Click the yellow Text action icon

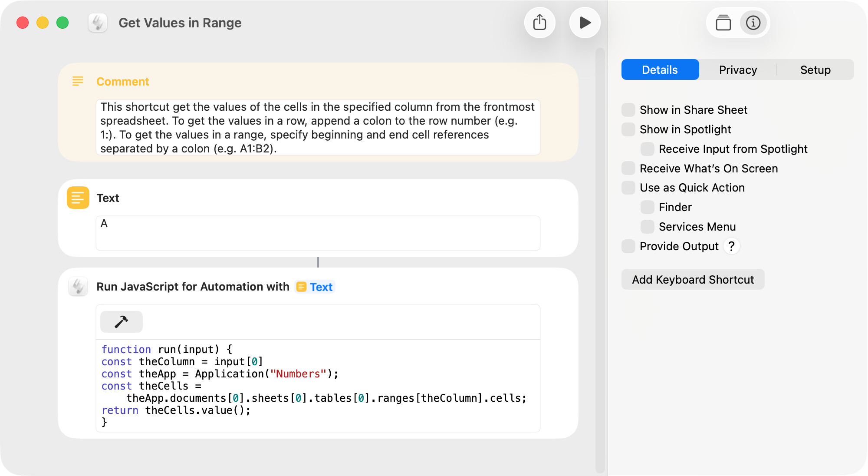pos(78,198)
